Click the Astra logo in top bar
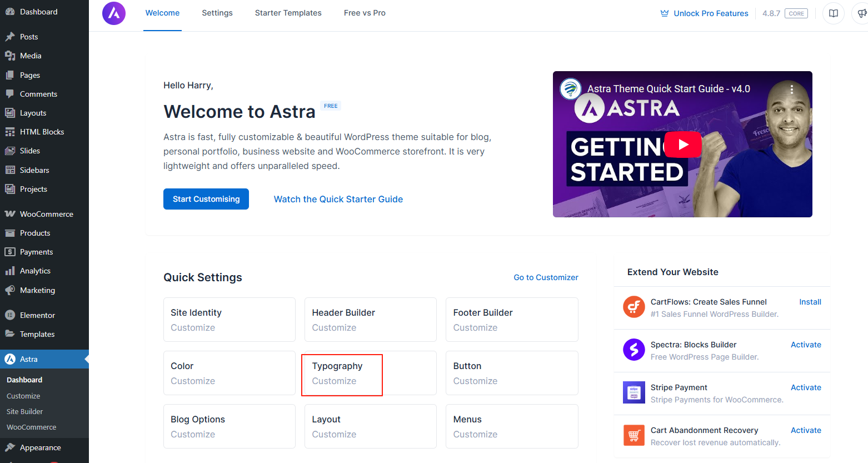Screen dimensions: 868x463 (x=114, y=13)
